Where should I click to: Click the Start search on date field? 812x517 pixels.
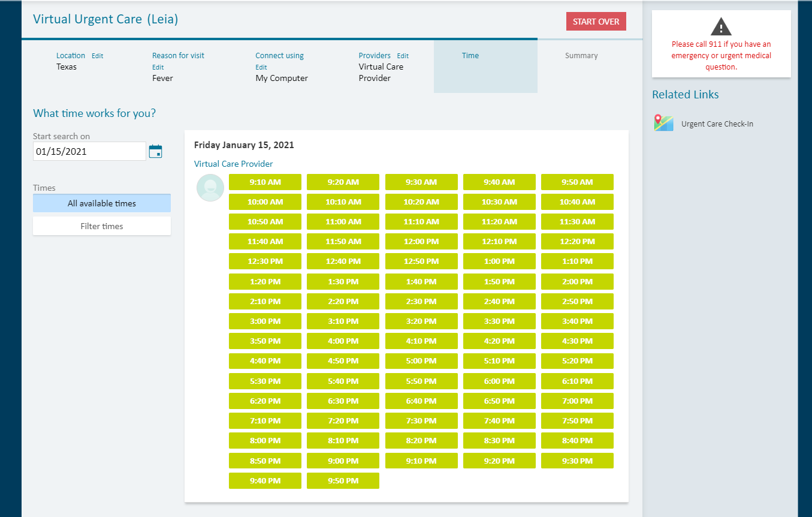coord(89,151)
